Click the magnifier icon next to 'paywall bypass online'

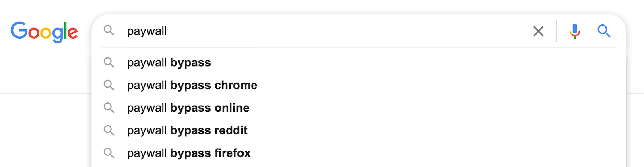[x=109, y=108]
